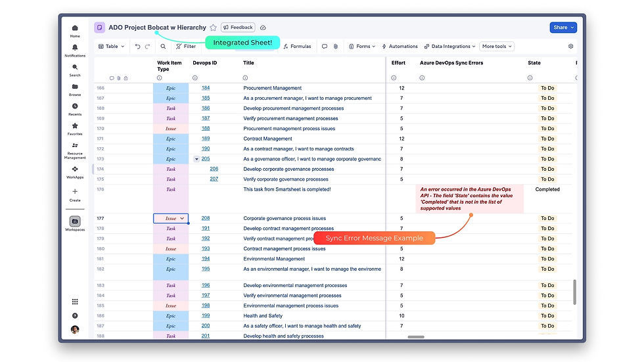Click the cloud save status icon
The width and height of the screenshot is (644, 362).
click(x=263, y=28)
